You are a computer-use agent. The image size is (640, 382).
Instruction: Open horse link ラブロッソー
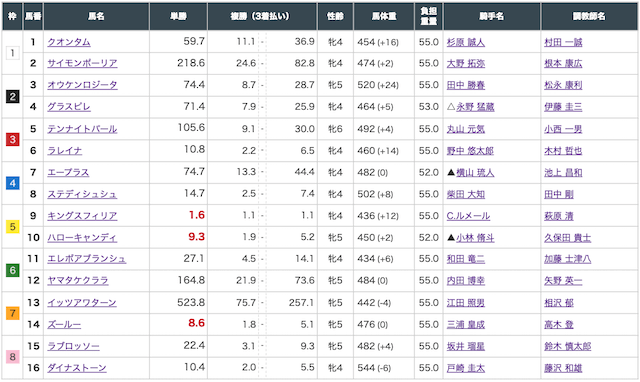click(73, 346)
